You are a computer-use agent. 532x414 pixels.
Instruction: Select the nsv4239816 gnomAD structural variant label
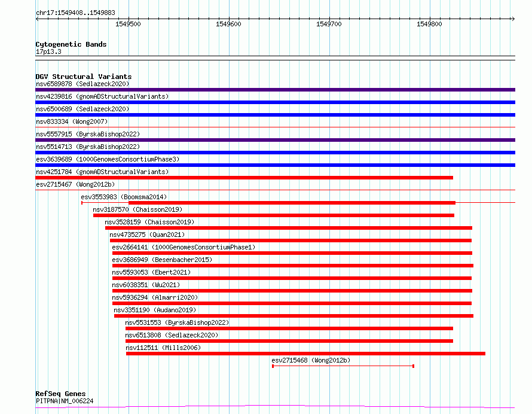tap(102, 96)
